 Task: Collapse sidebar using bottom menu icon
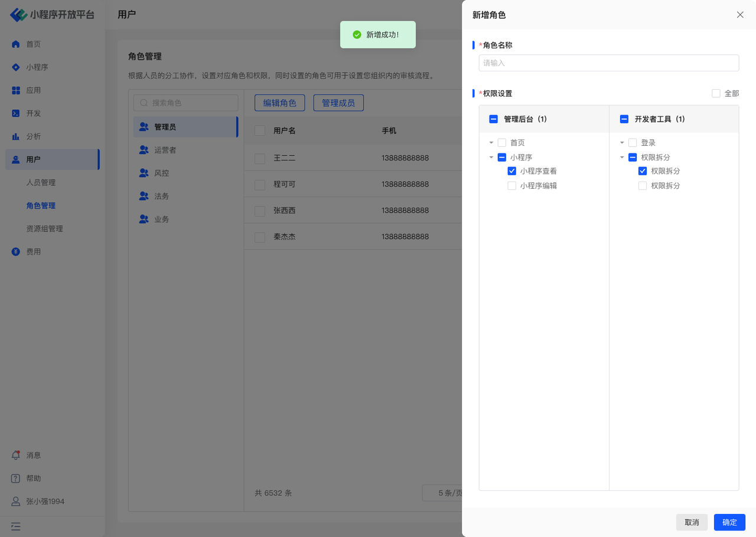click(16, 526)
